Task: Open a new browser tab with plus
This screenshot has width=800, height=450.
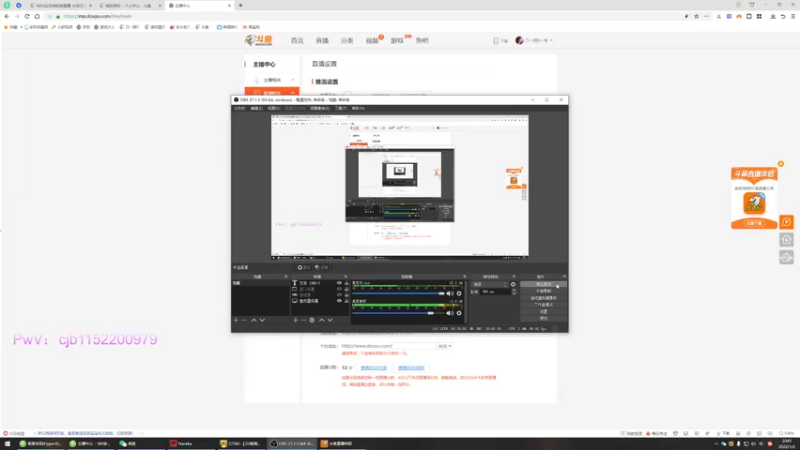Action: click(240, 5)
